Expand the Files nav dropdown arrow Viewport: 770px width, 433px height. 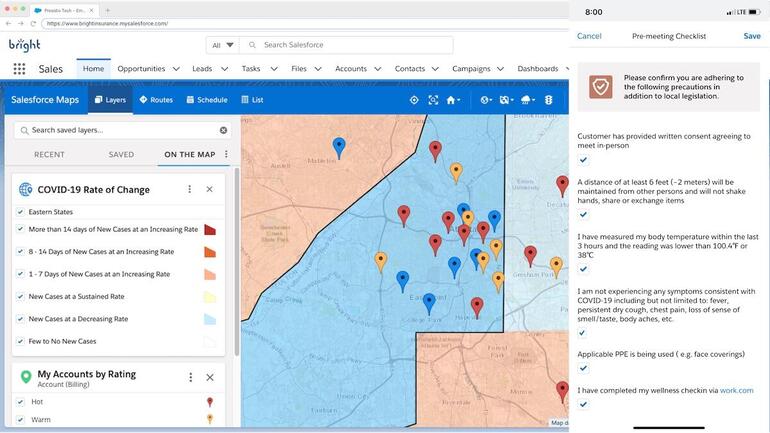(x=318, y=69)
